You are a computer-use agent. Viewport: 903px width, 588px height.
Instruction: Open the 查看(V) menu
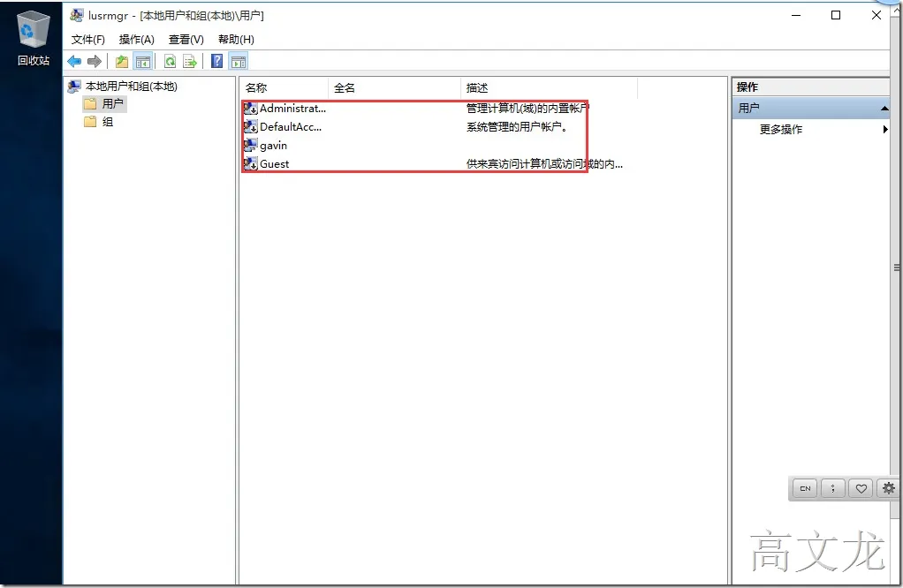pyautogui.click(x=186, y=39)
